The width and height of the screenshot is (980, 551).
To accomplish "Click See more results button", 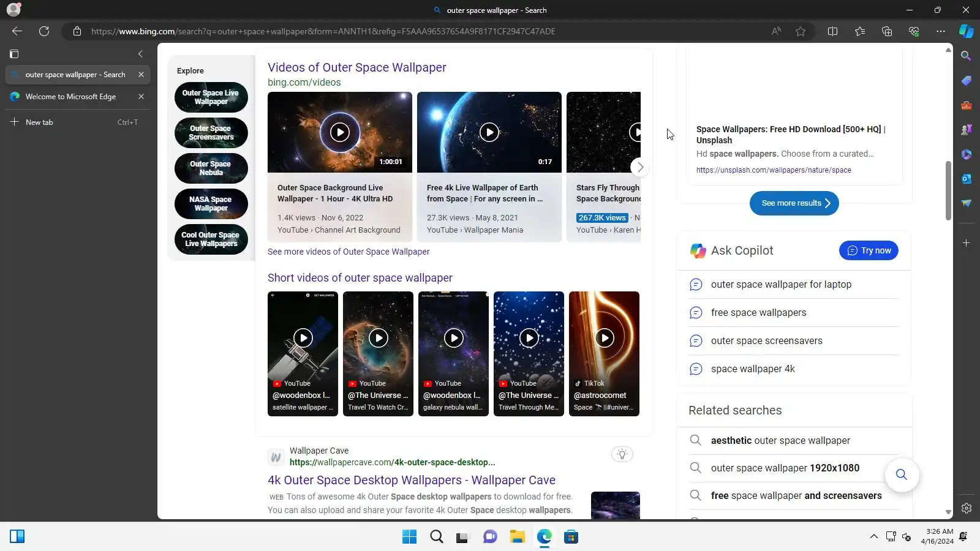I will tap(794, 203).
